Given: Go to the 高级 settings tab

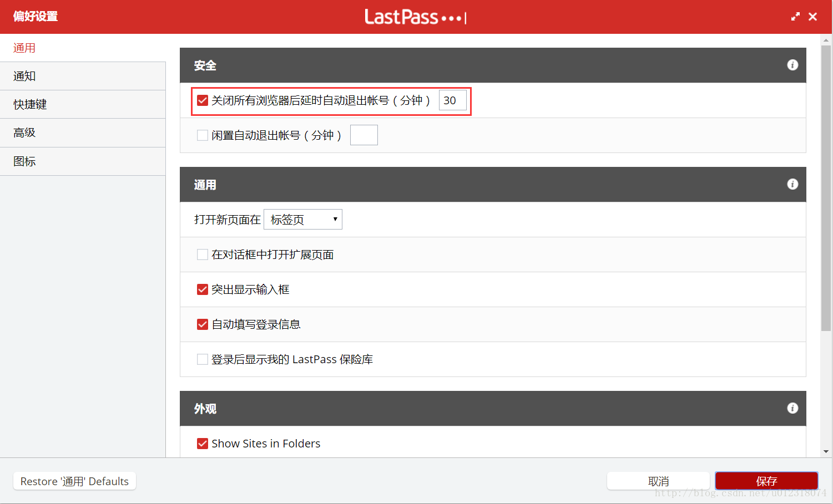Looking at the screenshot, I should click(x=83, y=133).
